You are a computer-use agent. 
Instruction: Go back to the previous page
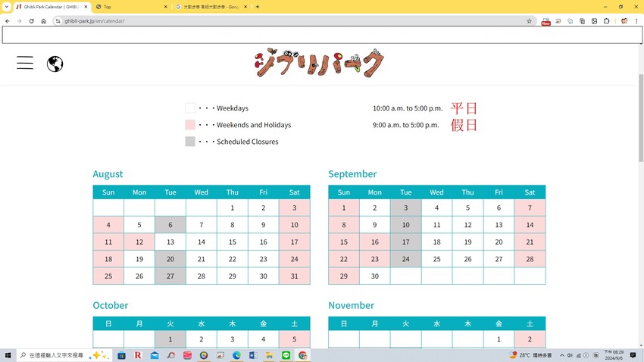click(x=8, y=21)
